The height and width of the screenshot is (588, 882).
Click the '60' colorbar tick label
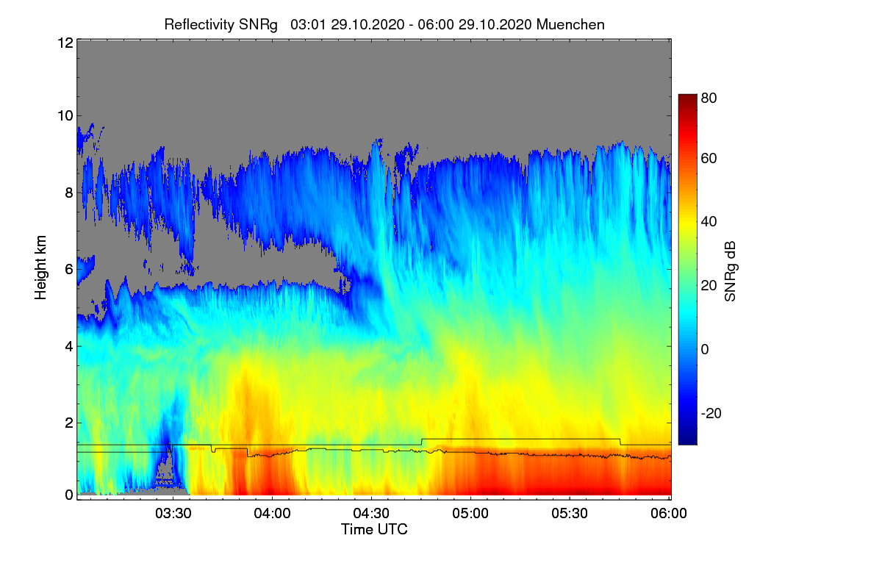(x=709, y=159)
